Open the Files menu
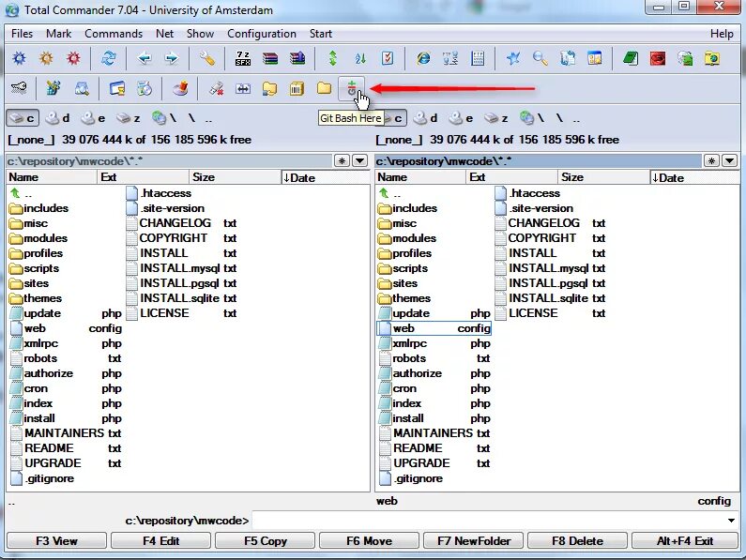Viewport: 746px width, 560px height. 22,34
